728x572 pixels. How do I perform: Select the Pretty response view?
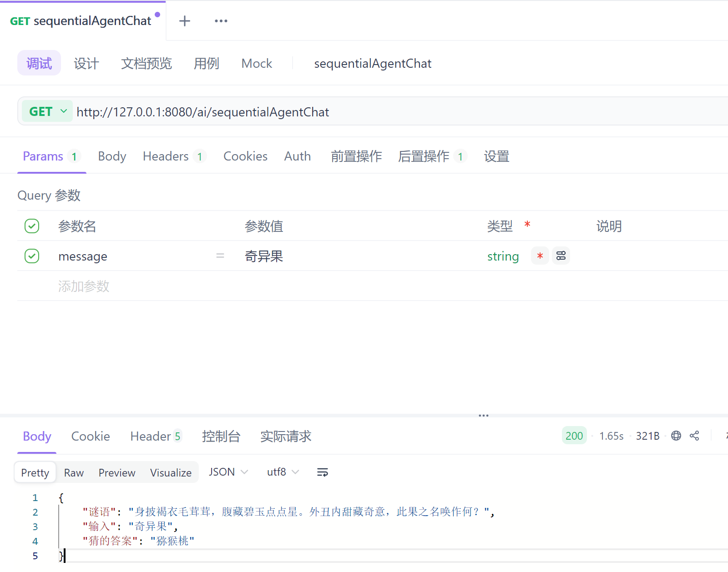[x=35, y=472]
